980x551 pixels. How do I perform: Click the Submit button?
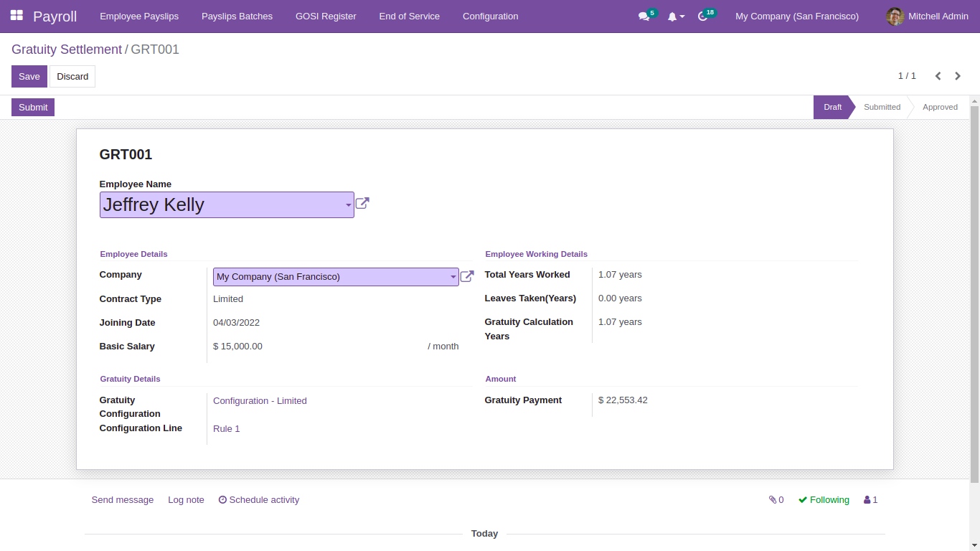(x=32, y=106)
